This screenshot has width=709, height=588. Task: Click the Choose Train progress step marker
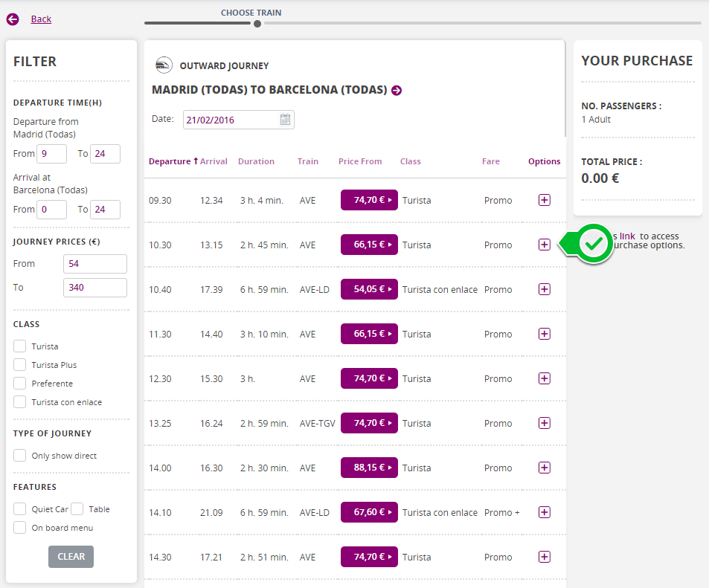pos(257,24)
